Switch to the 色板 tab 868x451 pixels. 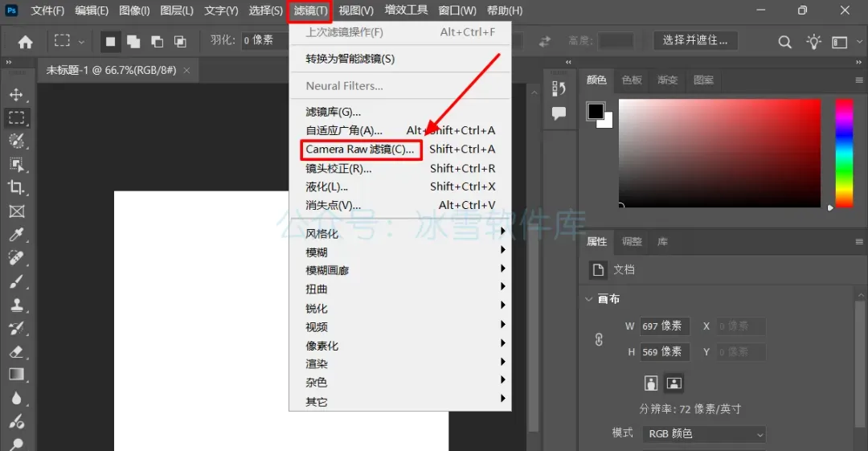pos(632,80)
